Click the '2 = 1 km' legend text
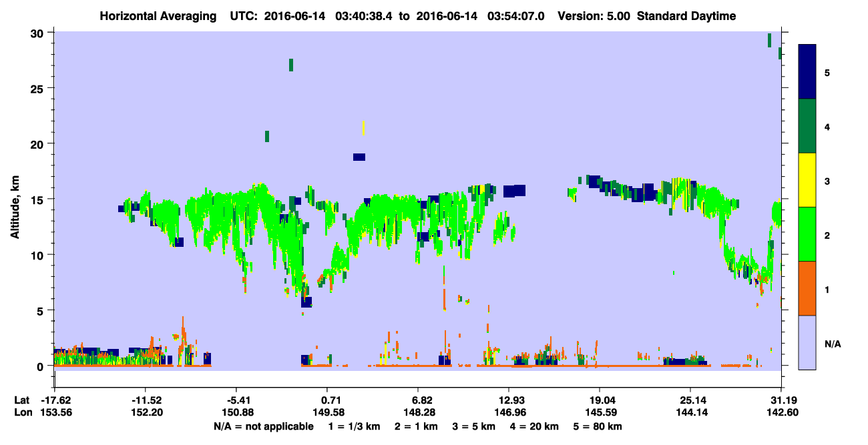 pos(416,426)
